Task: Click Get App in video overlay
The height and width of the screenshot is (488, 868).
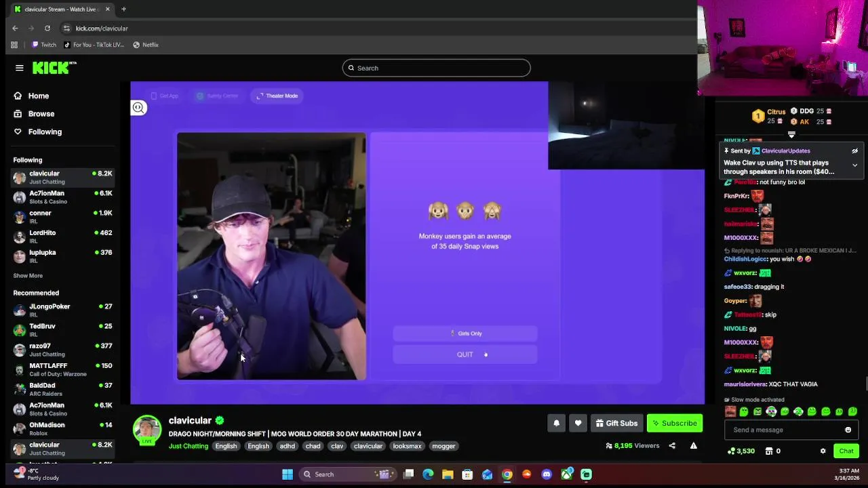Action: click(165, 96)
